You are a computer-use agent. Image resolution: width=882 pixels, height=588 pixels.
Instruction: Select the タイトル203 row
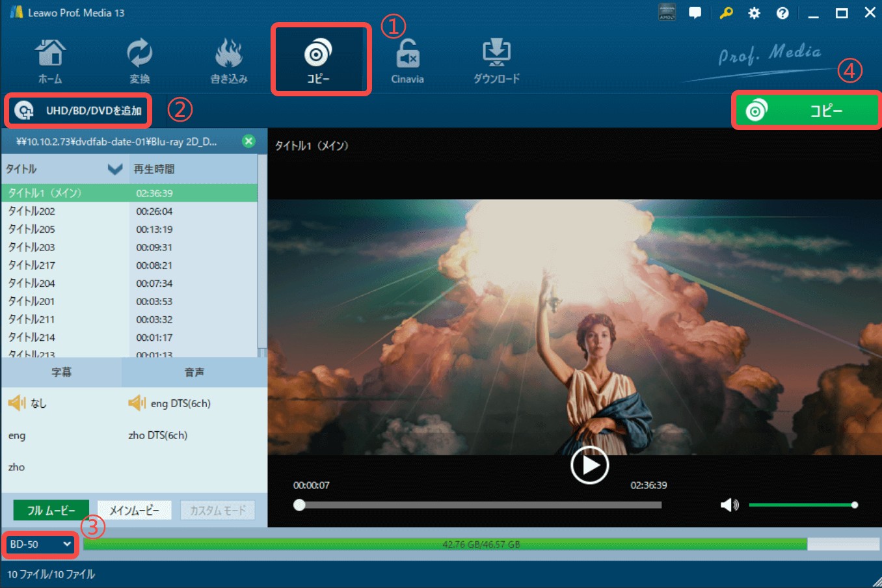(129, 247)
